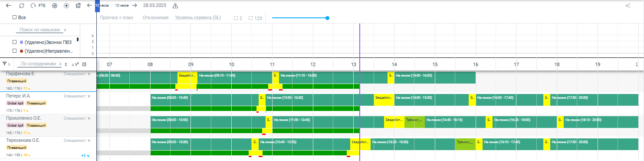
Task: Click the Поиск по навыкам search field
Action: click(39, 30)
